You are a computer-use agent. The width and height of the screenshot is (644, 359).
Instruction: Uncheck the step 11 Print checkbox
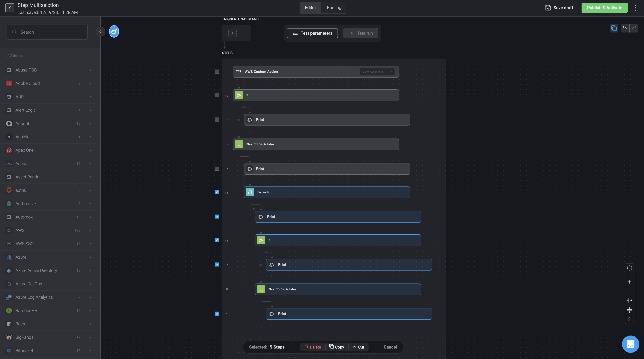[x=217, y=313]
